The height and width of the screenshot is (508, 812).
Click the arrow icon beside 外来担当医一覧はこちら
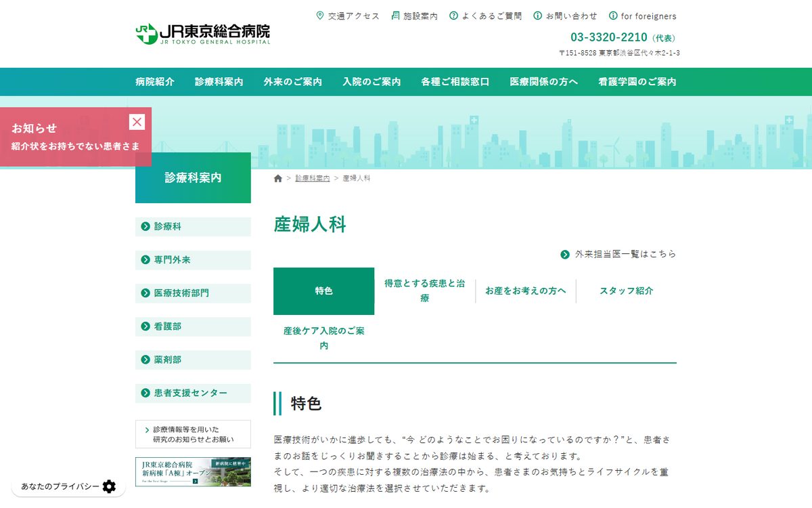click(565, 254)
